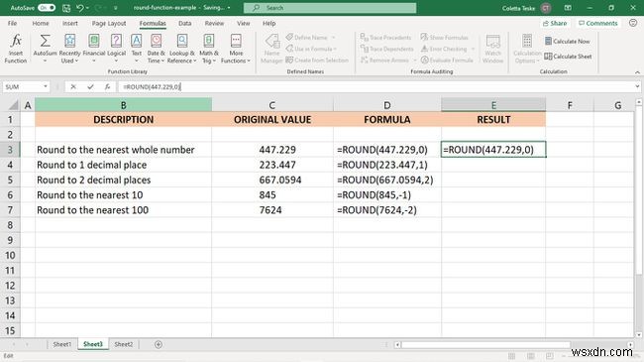Screen dimensions: 644x362
Task: Click the Share button
Action: point(555,23)
